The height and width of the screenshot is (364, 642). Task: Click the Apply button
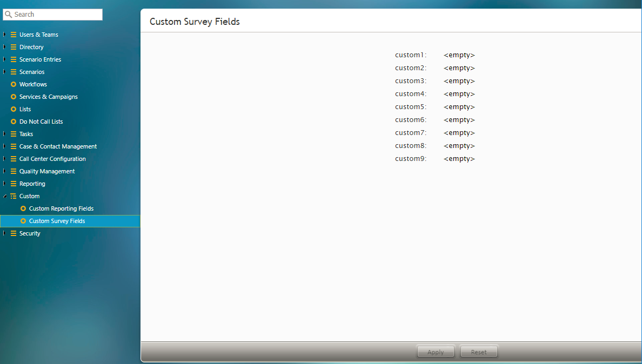coord(436,352)
